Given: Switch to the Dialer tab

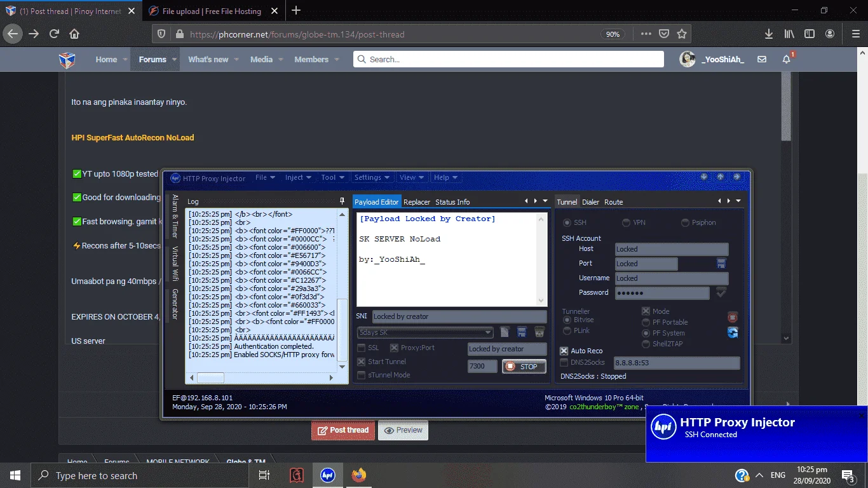Looking at the screenshot, I should coord(591,202).
